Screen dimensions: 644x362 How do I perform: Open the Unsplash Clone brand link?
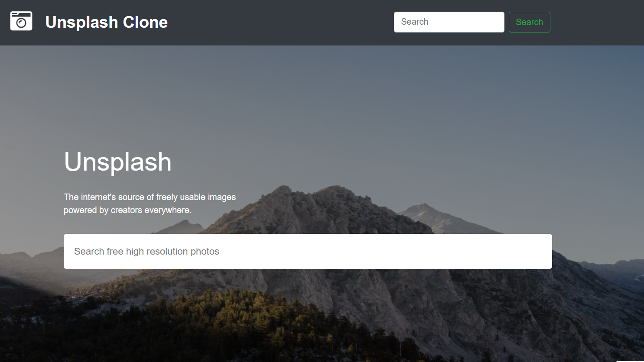click(x=106, y=22)
